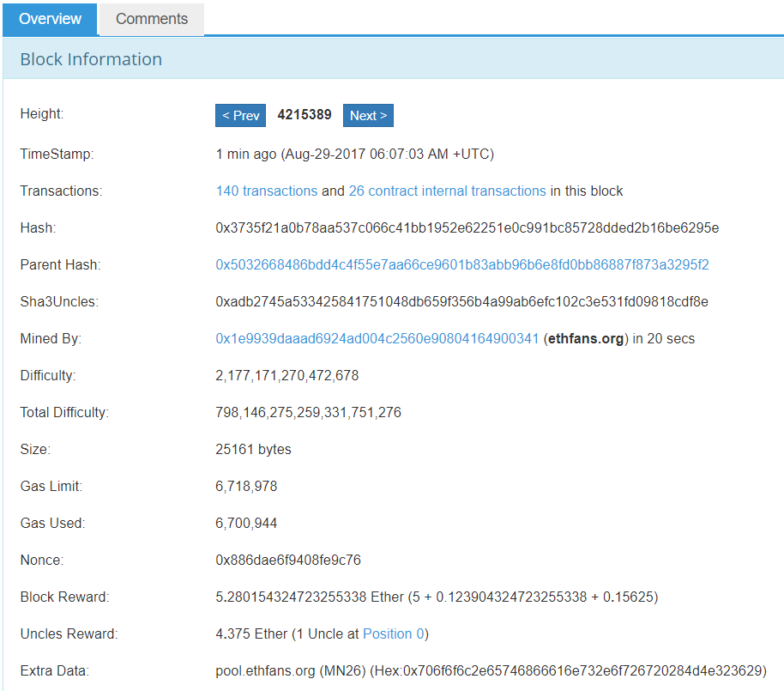Click the Gas Limit label
Image resolution: width=784 pixels, height=691 pixels.
[x=51, y=487]
